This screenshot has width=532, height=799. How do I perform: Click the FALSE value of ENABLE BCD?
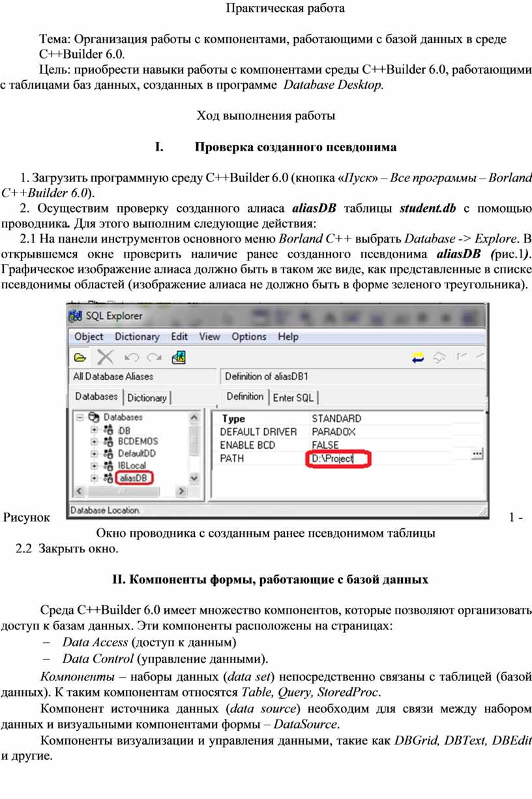[x=325, y=445]
